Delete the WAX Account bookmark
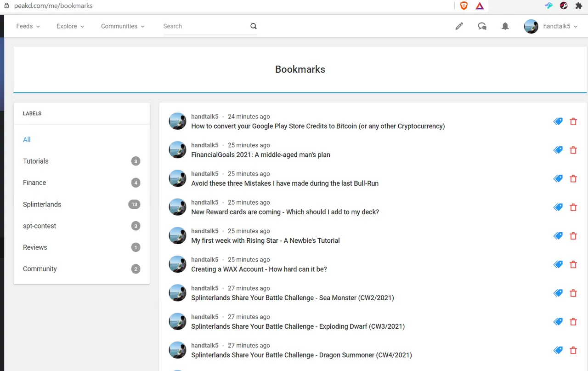Image resolution: width=588 pixels, height=371 pixels. point(573,264)
